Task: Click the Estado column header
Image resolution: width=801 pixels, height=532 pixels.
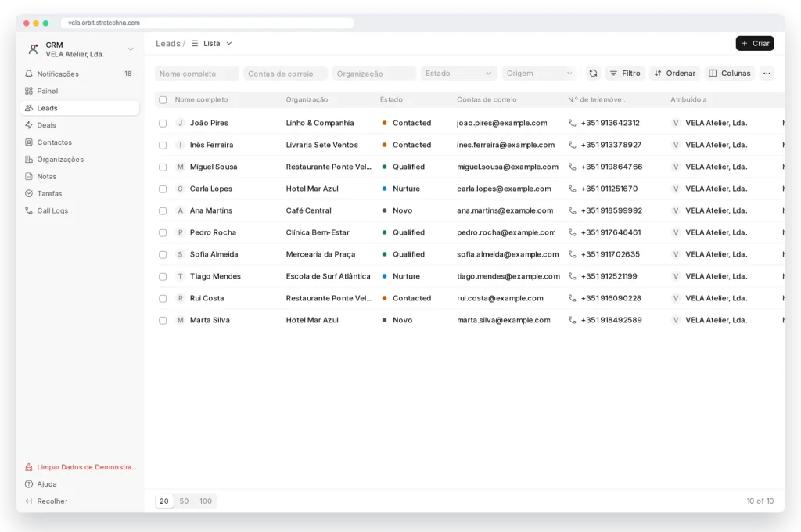Action: coord(391,99)
